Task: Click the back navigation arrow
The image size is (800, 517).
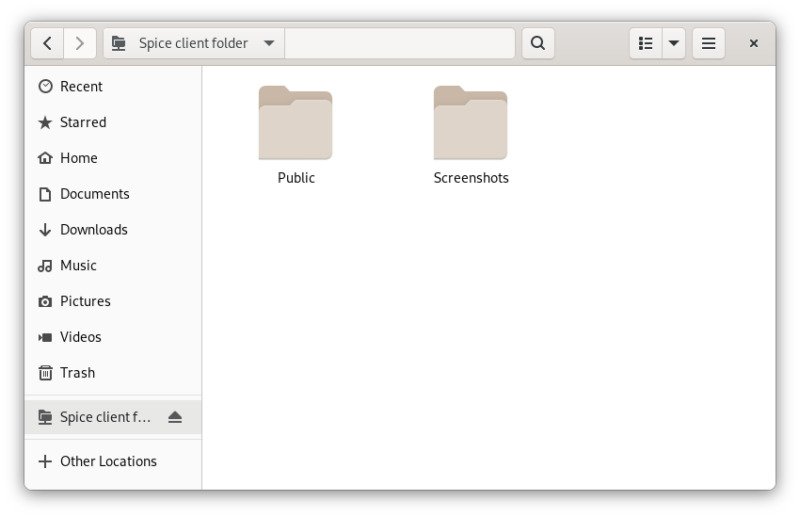Action: click(x=47, y=43)
